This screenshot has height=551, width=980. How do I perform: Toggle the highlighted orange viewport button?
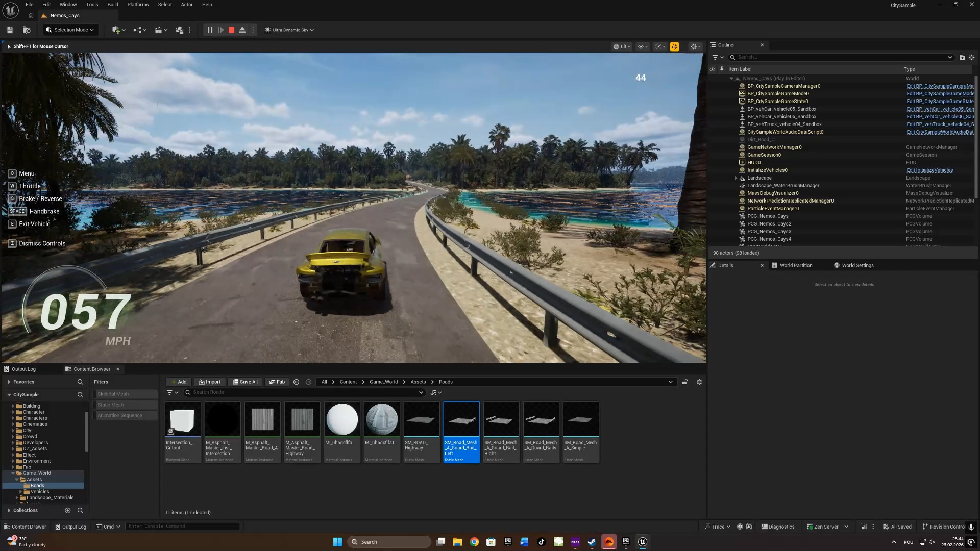(674, 46)
